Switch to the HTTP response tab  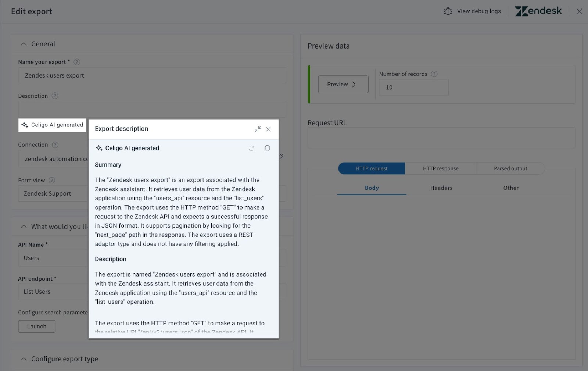441,168
